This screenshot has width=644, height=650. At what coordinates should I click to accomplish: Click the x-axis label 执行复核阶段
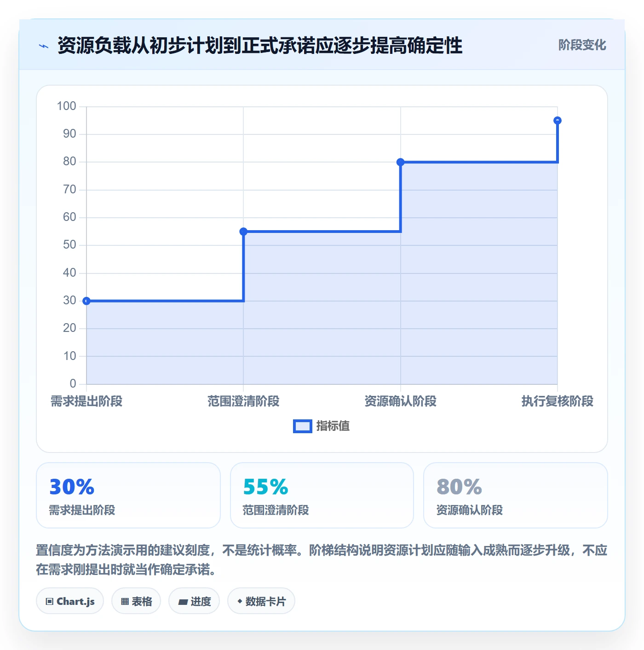557,401
